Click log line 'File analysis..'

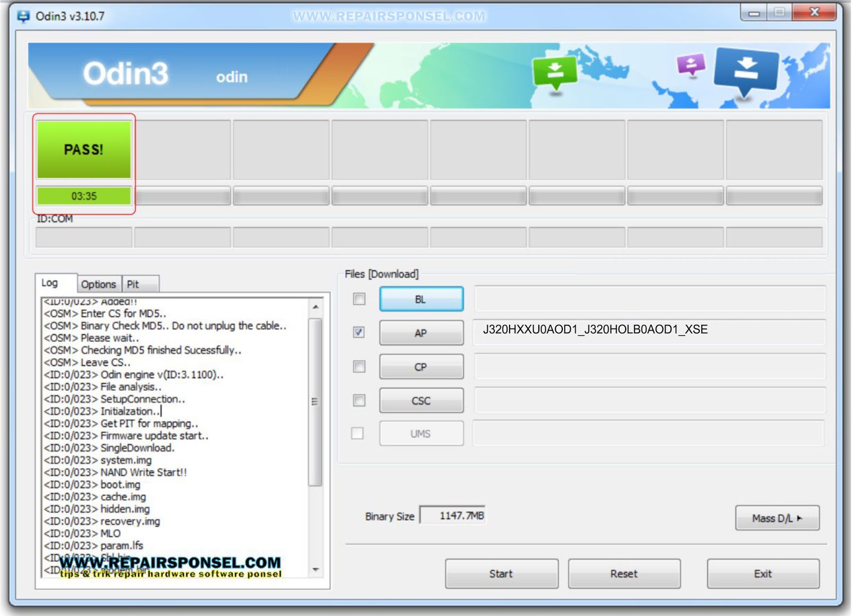(102, 387)
